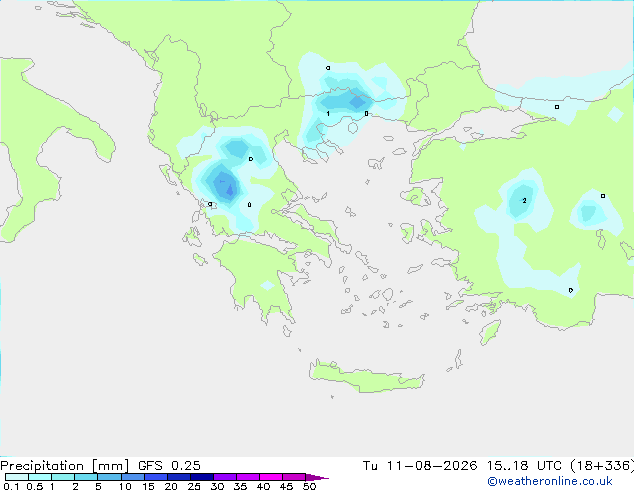The height and width of the screenshot is (490, 634).
Task: Select the 5–10 mm legend color box
Action: point(109,477)
